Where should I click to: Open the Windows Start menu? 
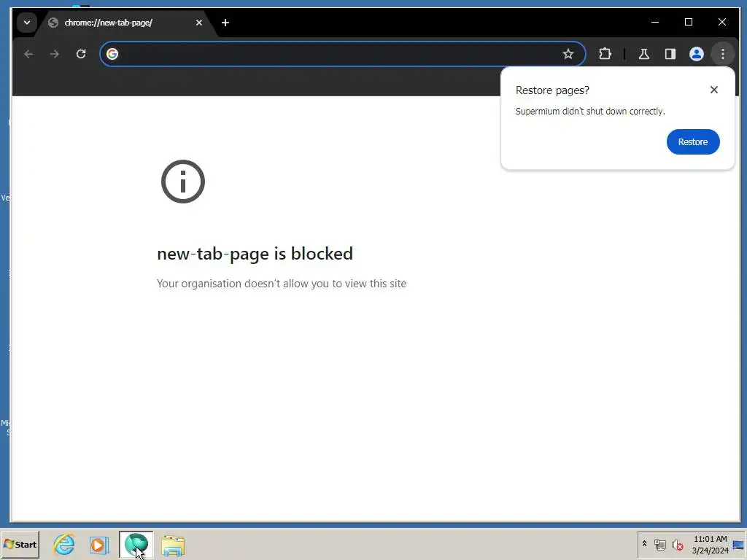pyautogui.click(x=20, y=544)
